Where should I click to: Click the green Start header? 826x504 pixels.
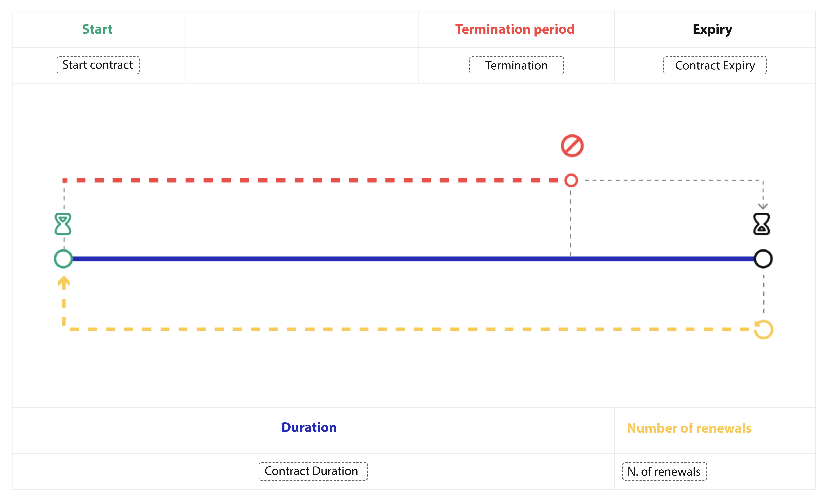tap(97, 29)
